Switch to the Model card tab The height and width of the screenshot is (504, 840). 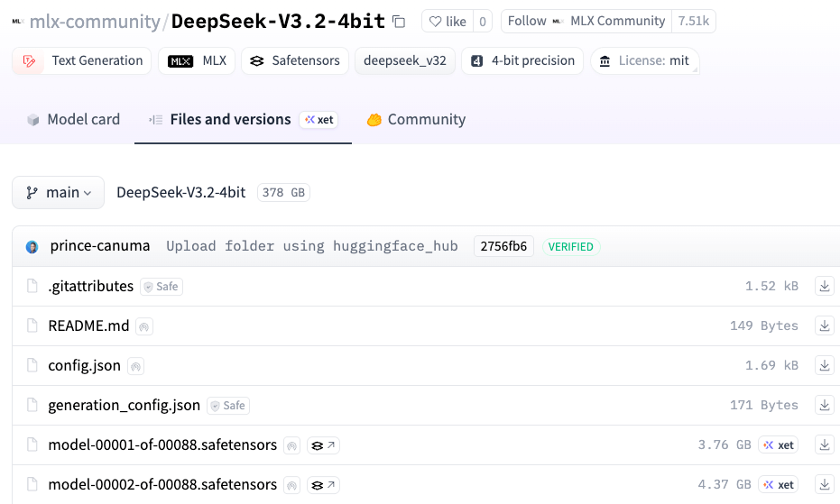[73, 119]
